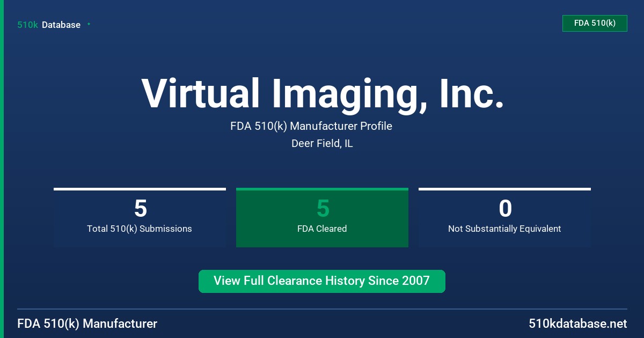This screenshot has height=338, width=644.
Task: Select the Not Substantially Equivalent stat card
Action: 504,217
